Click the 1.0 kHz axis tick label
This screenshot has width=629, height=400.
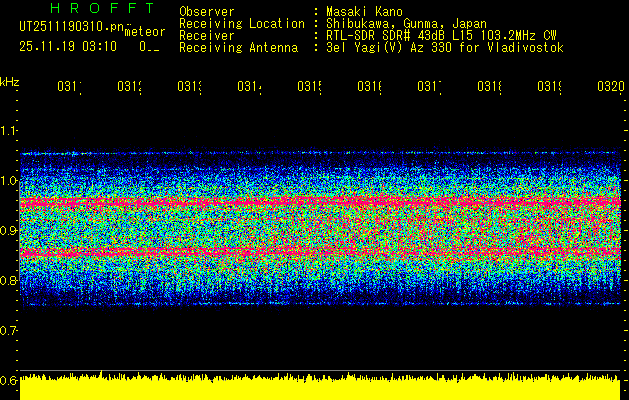click(x=10, y=181)
